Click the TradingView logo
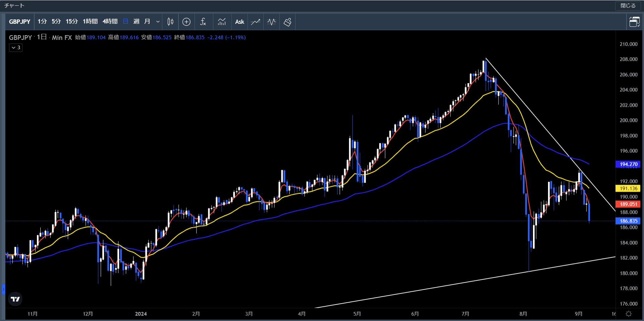The height and width of the screenshot is (321, 644). [x=15, y=299]
